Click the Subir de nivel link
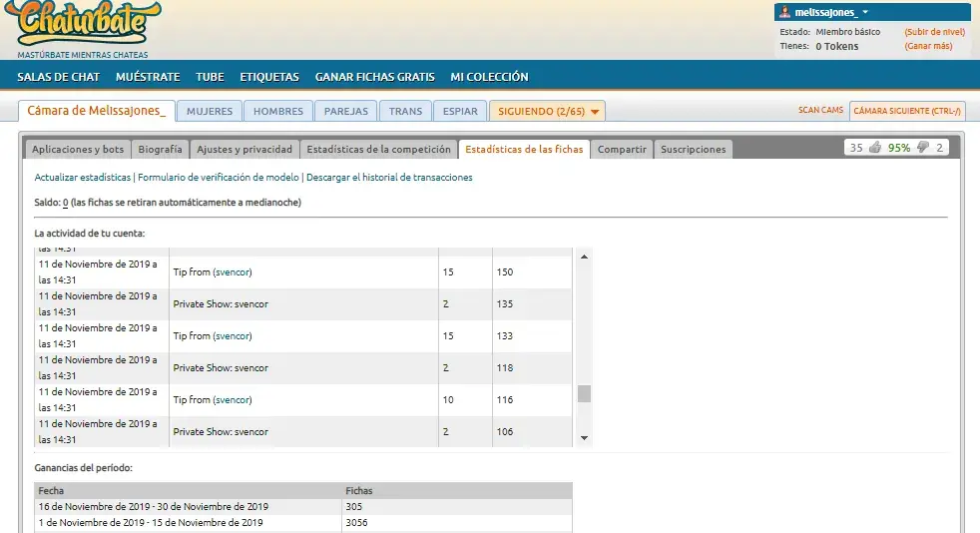 [933, 32]
